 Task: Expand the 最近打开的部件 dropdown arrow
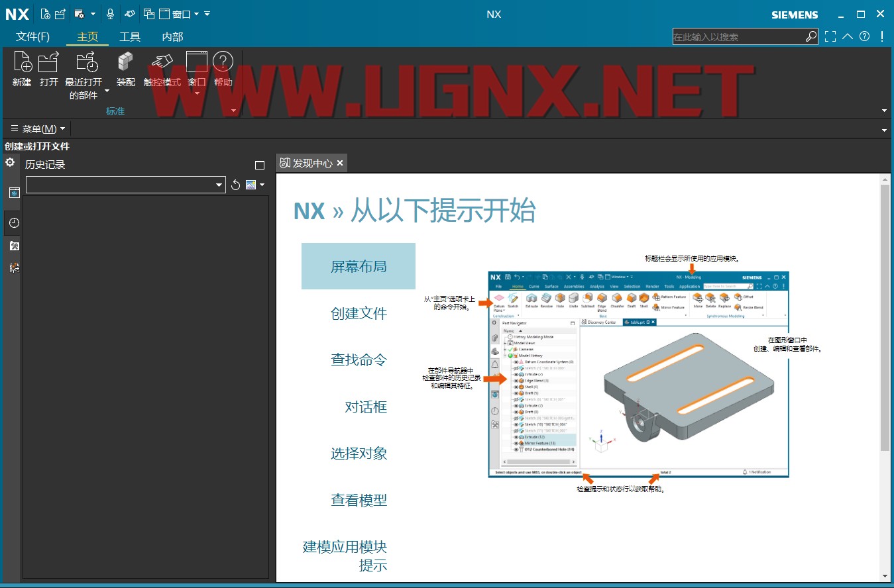tap(107, 91)
